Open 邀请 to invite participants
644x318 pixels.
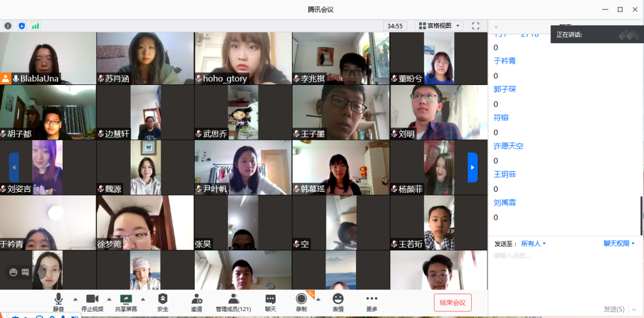[196, 302]
